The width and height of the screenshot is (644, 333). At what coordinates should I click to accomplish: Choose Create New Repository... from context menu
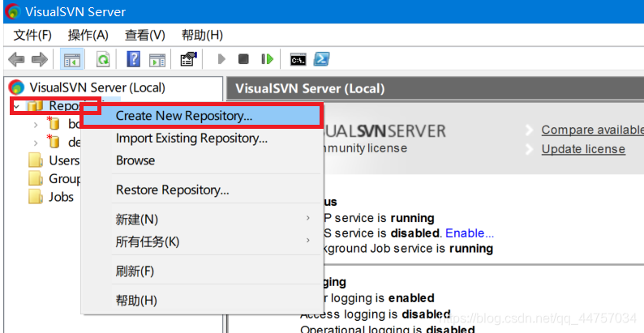point(201,116)
